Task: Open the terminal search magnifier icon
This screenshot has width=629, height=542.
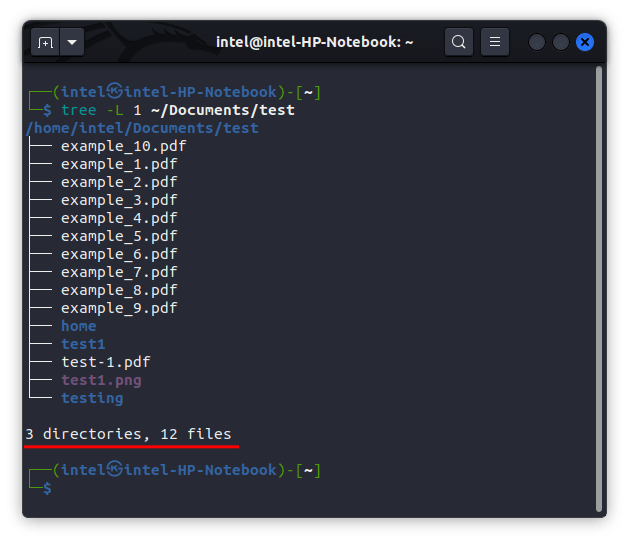Action: click(459, 42)
